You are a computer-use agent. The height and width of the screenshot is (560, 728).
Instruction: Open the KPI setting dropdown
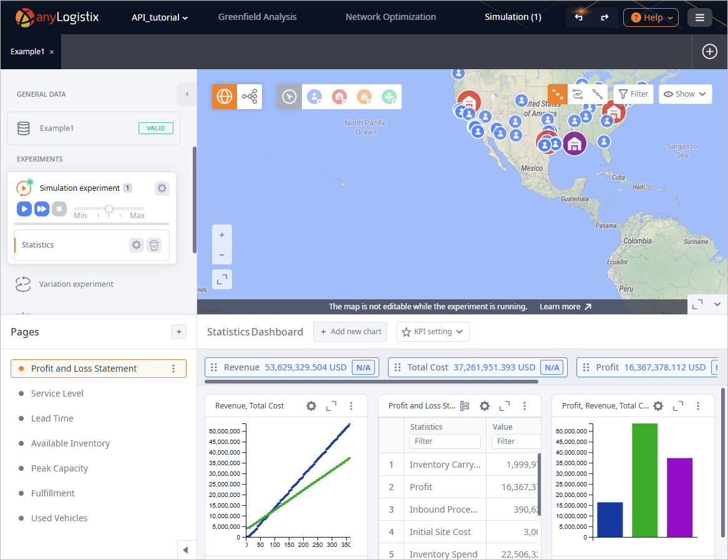click(x=433, y=332)
